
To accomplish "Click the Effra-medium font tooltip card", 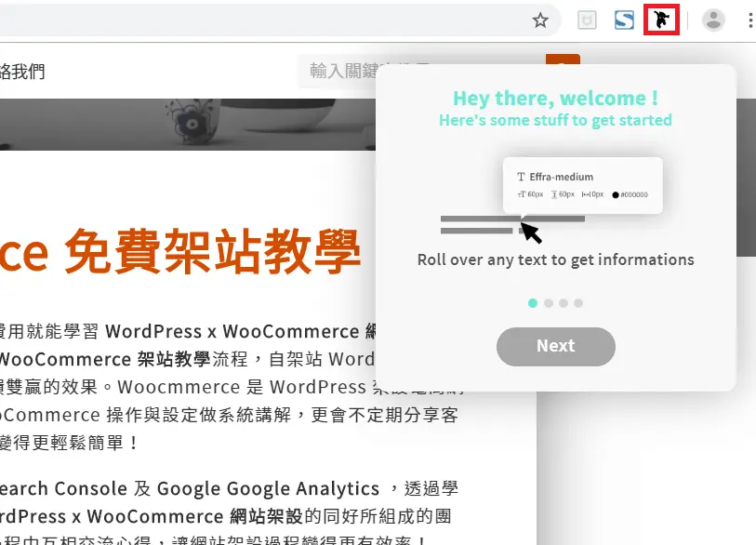I will 582,185.
